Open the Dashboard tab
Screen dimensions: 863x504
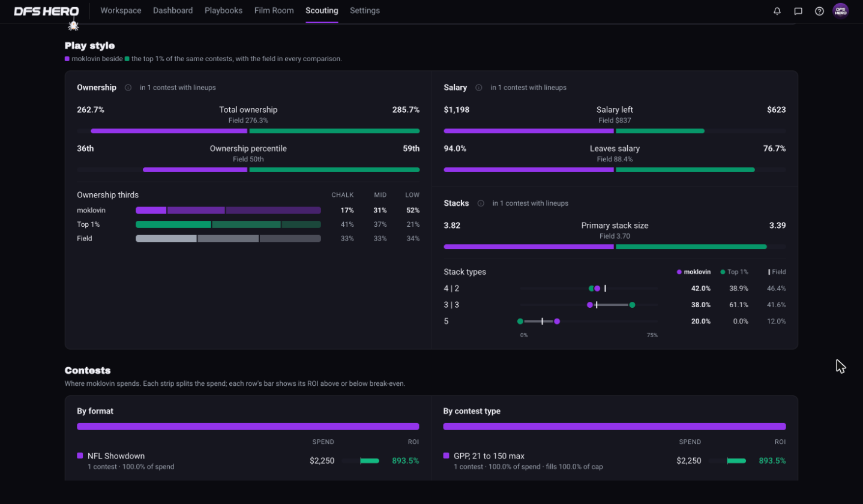tap(173, 11)
